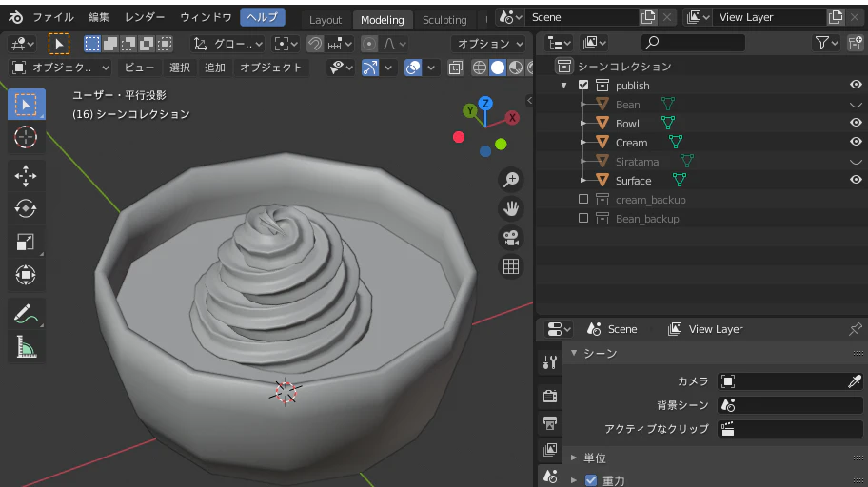The image size is (868, 487).
Task: Expand the Cream object row
Action: (x=582, y=143)
